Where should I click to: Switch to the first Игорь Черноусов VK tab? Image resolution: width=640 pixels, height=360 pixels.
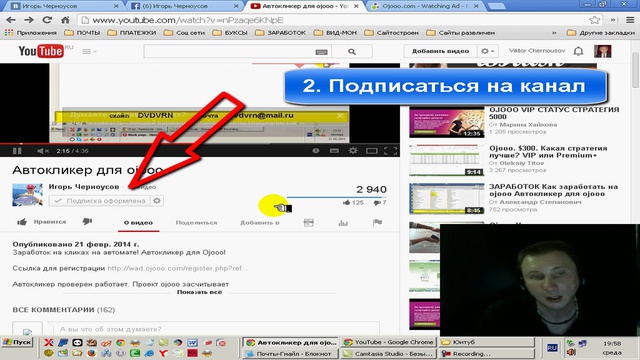pyautogui.click(x=63, y=6)
